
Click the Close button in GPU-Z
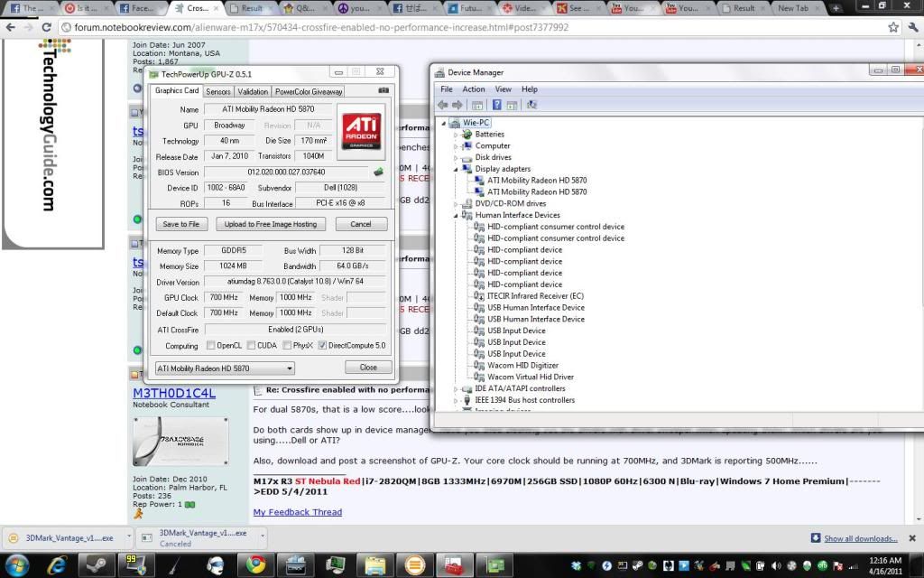(x=368, y=368)
